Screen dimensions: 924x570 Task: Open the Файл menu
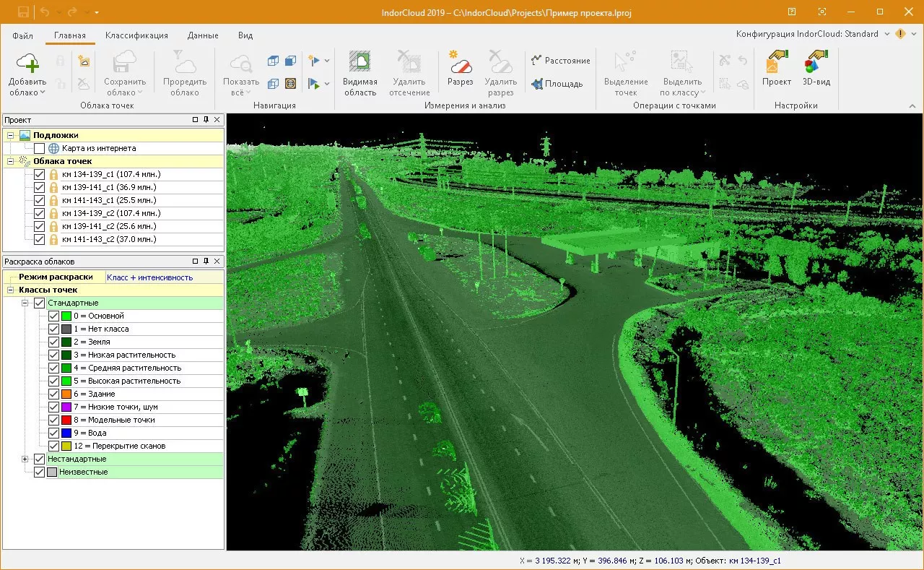[x=22, y=35]
